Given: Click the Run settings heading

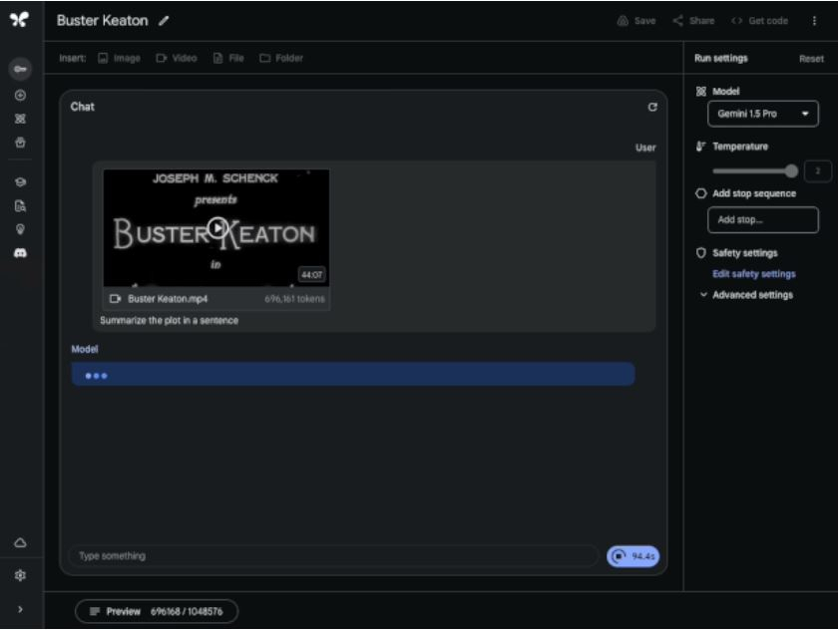Looking at the screenshot, I should (x=720, y=59).
